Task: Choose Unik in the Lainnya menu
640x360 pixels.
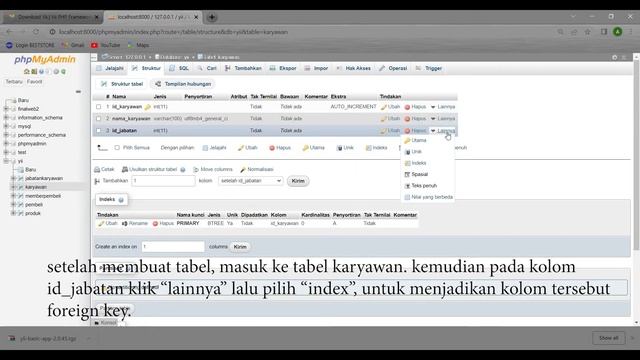Action: (x=413, y=152)
